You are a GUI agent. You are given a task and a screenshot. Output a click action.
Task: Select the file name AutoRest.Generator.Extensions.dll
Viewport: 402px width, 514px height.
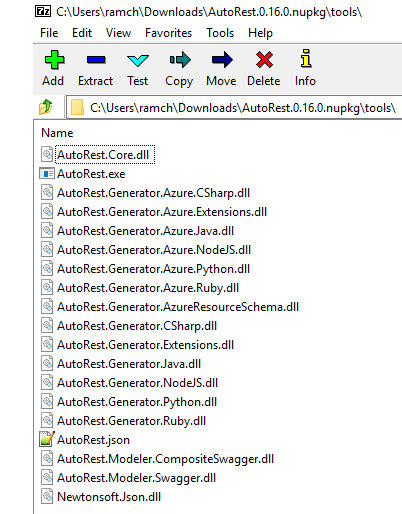[x=145, y=345]
